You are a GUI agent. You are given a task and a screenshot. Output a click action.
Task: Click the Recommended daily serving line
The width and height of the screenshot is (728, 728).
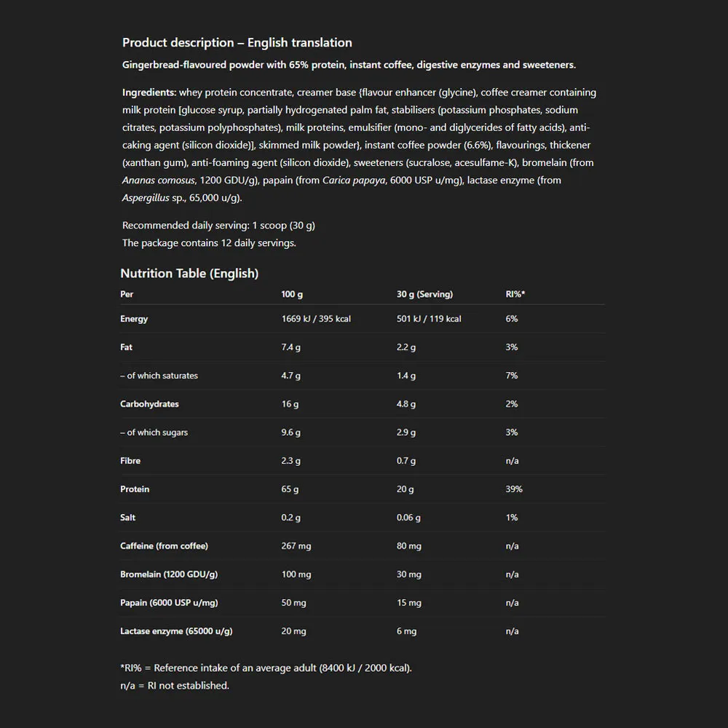[x=218, y=225]
